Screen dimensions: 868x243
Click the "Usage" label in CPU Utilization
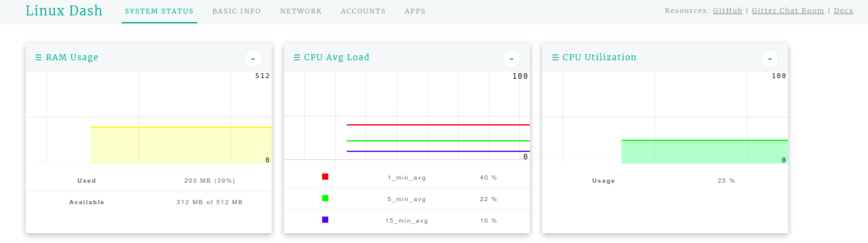604,181
